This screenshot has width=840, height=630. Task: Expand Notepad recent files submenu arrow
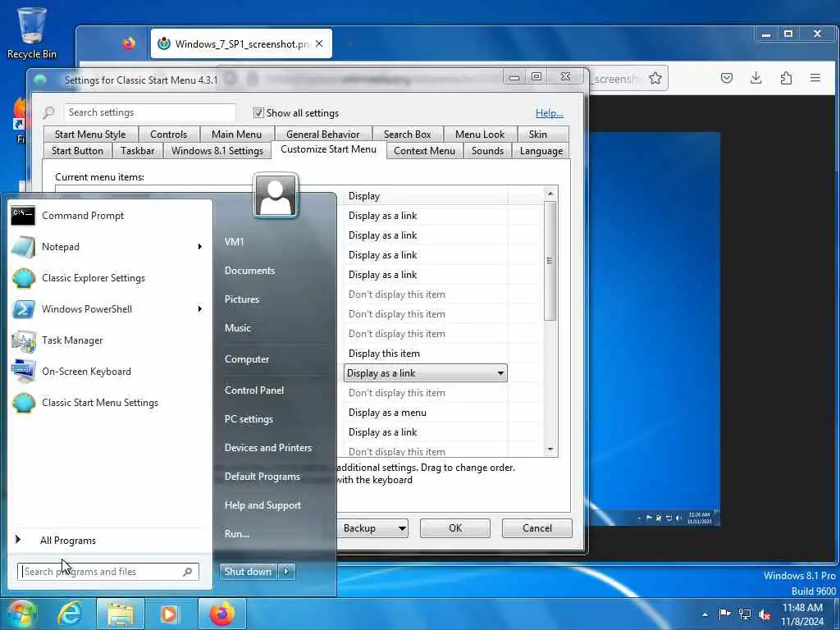(199, 246)
